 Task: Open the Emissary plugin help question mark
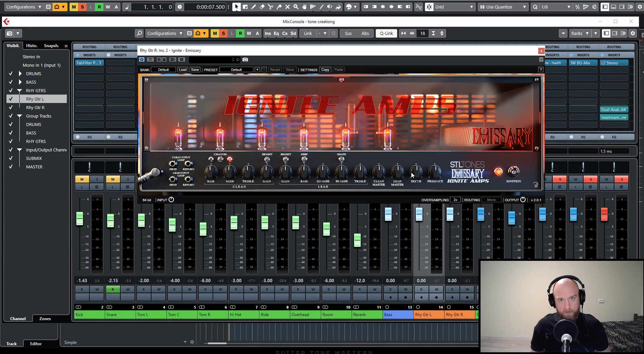pyautogui.click(x=541, y=70)
